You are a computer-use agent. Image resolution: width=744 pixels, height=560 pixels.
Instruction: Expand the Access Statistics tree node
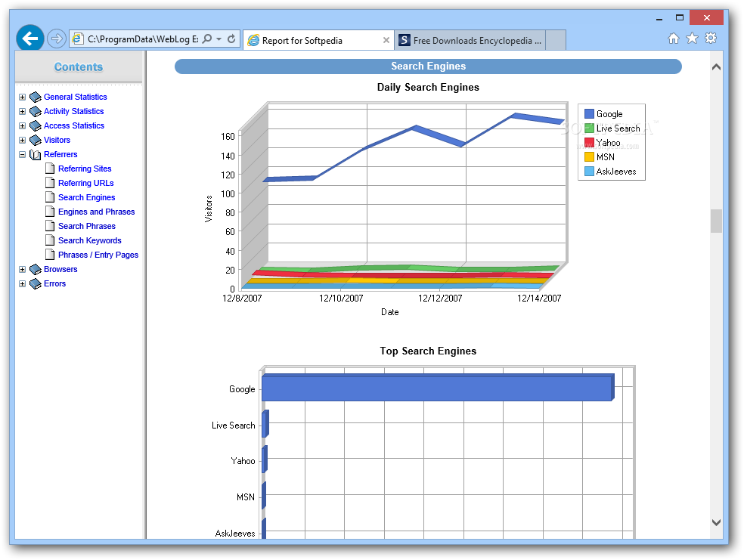pyautogui.click(x=22, y=125)
